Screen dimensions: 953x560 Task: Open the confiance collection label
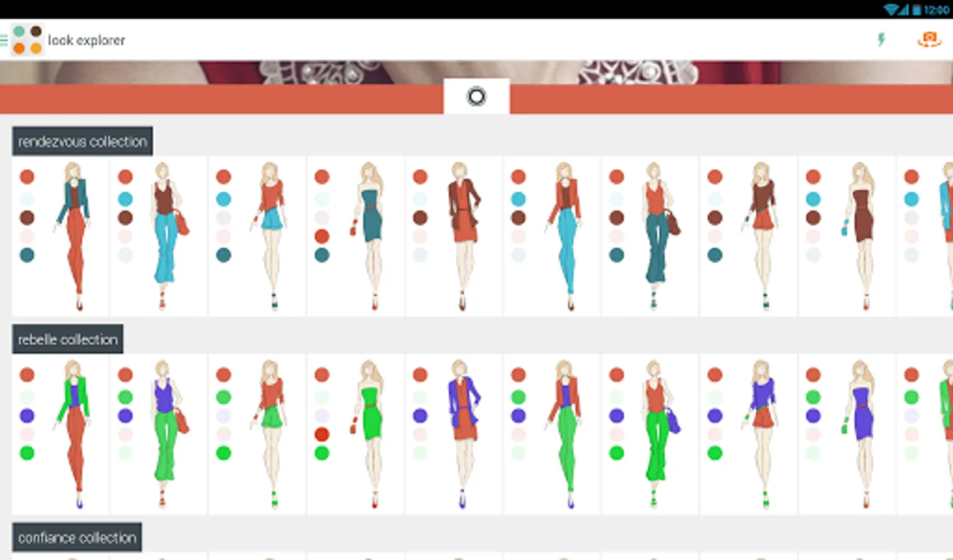click(77, 537)
